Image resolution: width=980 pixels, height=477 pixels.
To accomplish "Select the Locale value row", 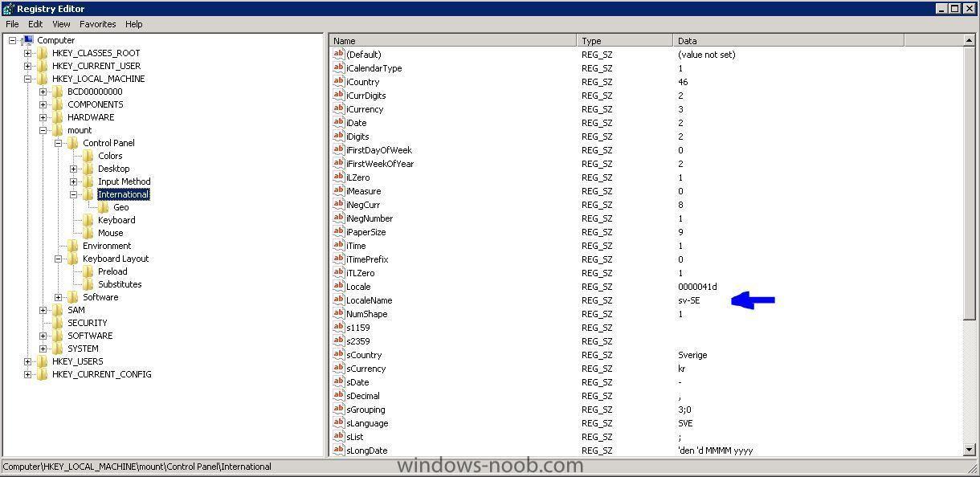I will 358,287.
